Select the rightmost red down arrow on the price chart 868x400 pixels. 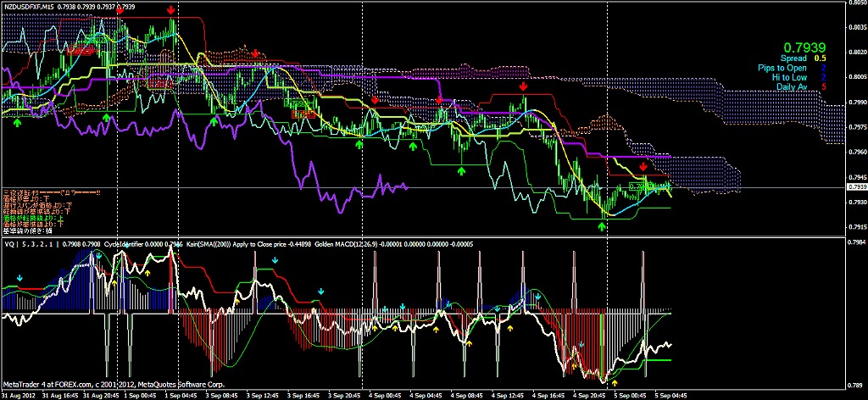pyautogui.click(x=644, y=167)
